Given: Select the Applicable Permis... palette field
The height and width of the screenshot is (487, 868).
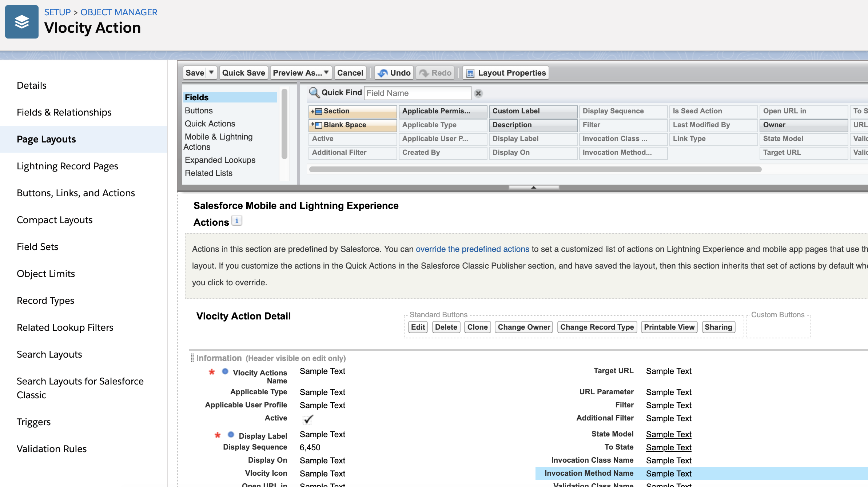Looking at the screenshot, I should (x=443, y=111).
